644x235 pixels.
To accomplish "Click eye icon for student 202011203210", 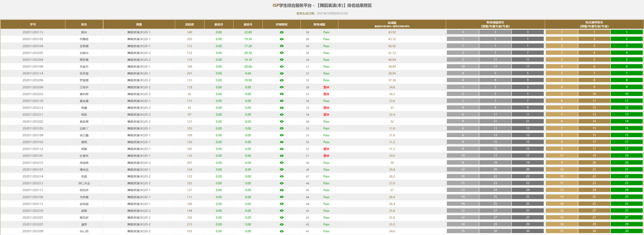I will click(281, 211).
